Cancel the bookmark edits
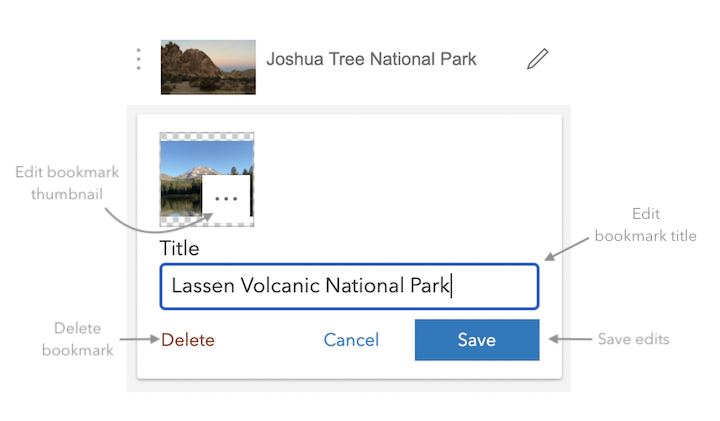 [351, 340]
